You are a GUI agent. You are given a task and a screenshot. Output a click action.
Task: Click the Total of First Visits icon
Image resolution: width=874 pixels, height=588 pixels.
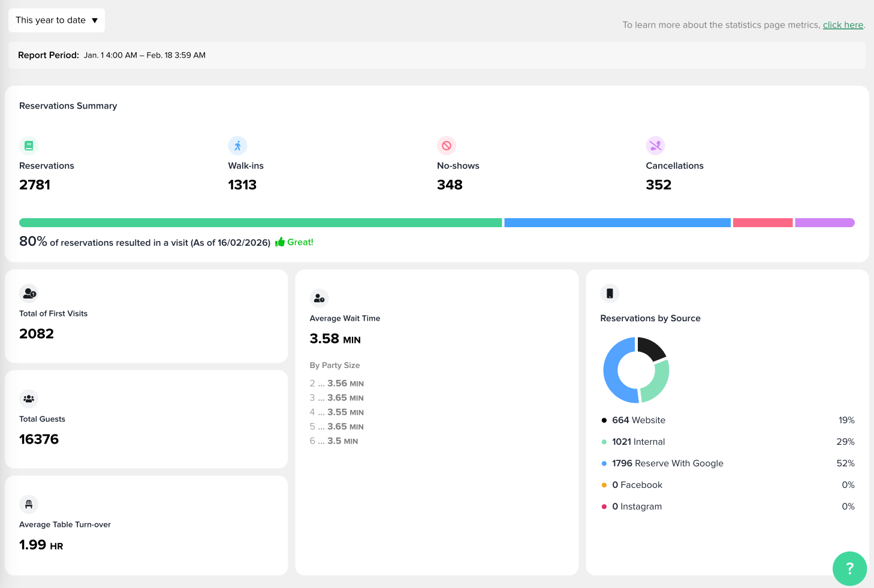pos(29,293)
